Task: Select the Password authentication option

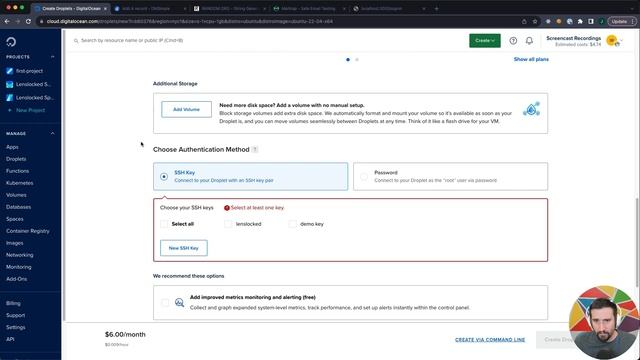Action: tap(450, 176)
